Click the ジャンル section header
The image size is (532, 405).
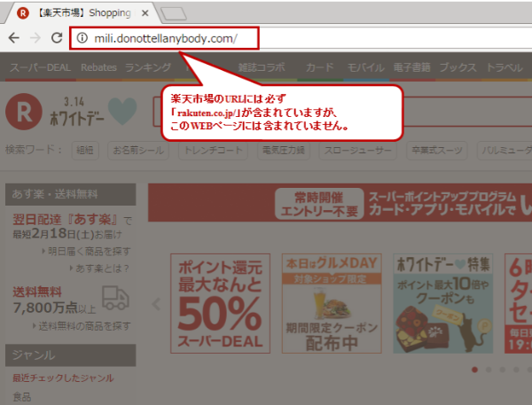pos(71,355)
